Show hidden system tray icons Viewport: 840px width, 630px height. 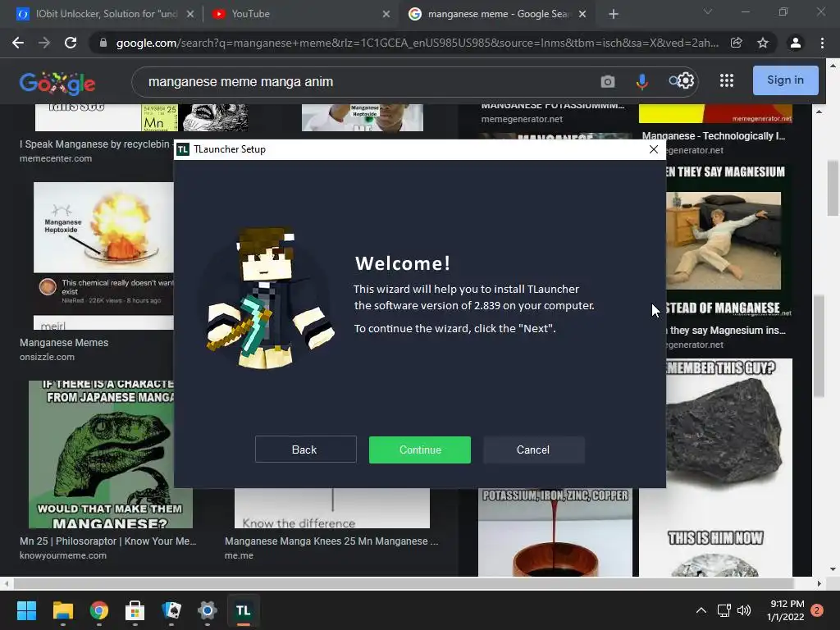701,610
